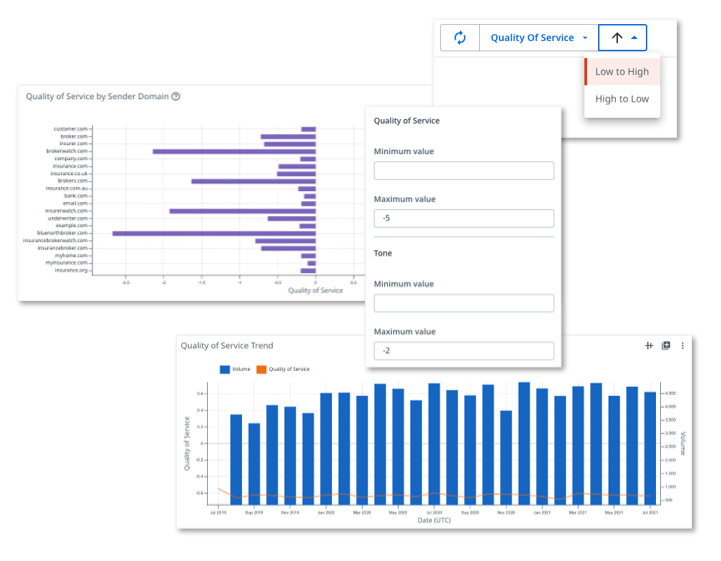Click the Tone Maximum value field
Viewport: 721px width, 561px height.
pos(463,350)
